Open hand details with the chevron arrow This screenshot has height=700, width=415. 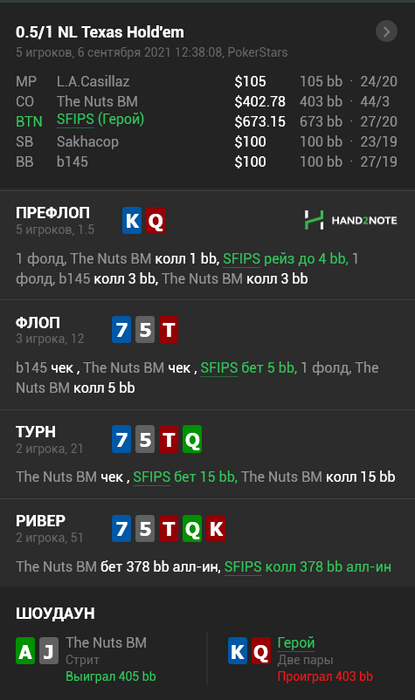tap(386, 32)
